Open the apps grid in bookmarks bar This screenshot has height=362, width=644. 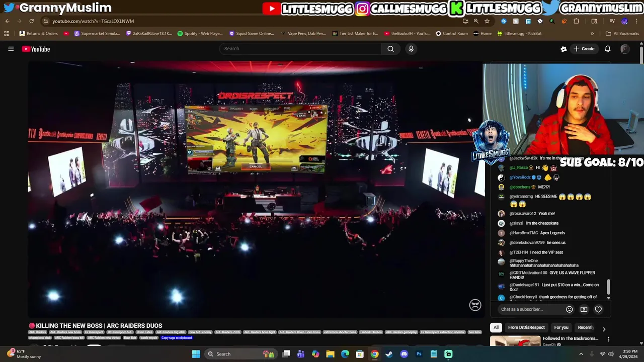[x=7, y=34]
